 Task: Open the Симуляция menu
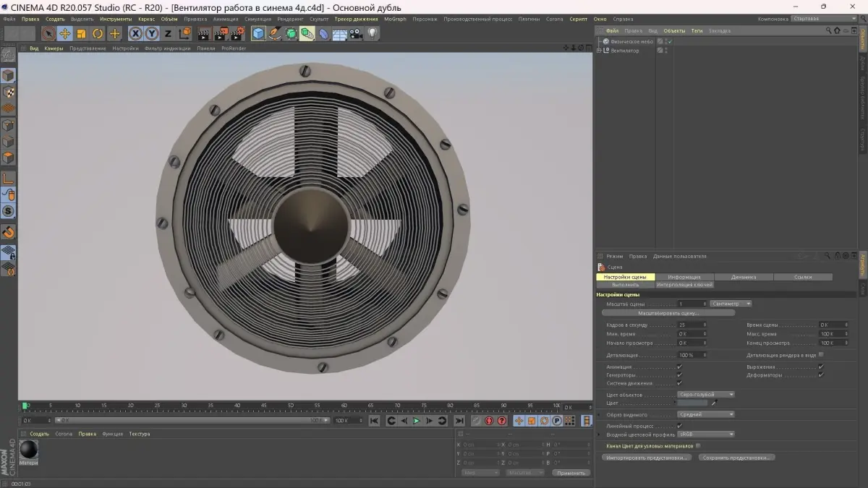click(x=258, y=19)
